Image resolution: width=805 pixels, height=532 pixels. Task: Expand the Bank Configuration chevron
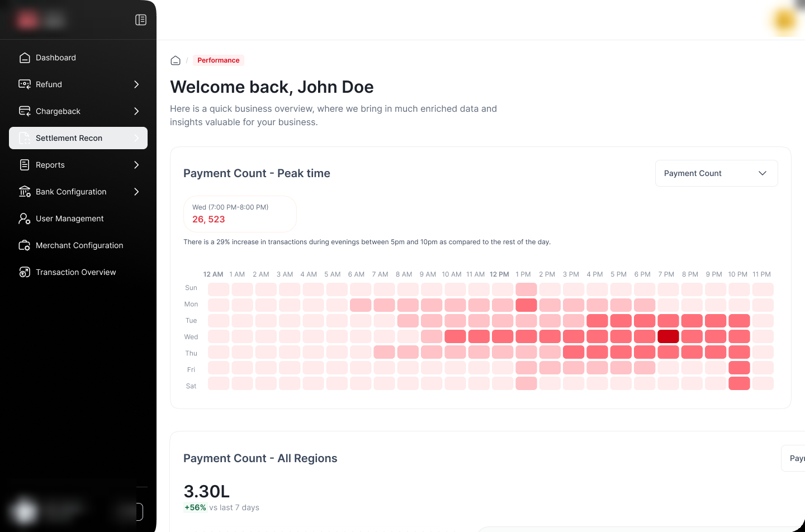tap(136, 192)
